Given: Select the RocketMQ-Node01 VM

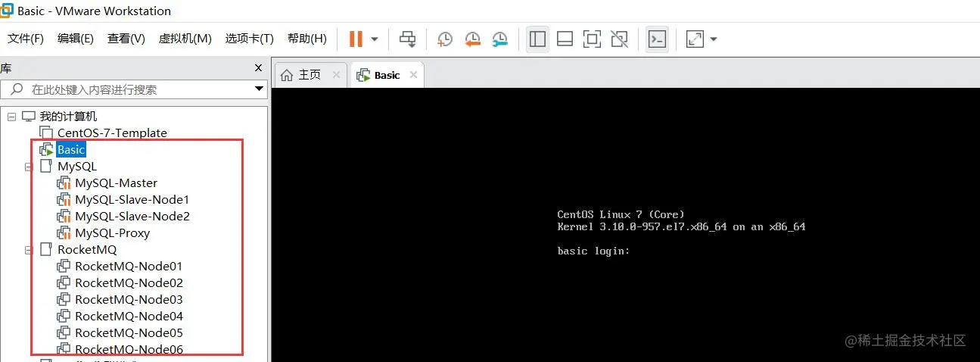Looking at the screenshot, I should (x=129, y=267).
